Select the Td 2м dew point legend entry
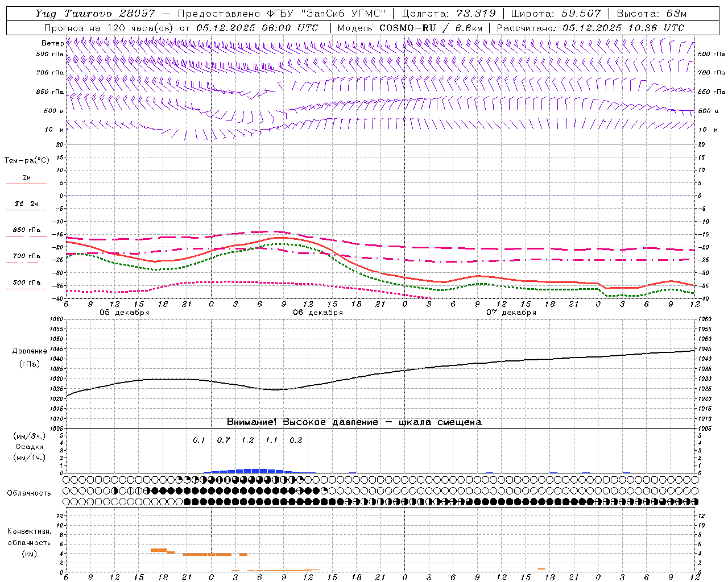 pyautogui.click(x=26, y=204)
